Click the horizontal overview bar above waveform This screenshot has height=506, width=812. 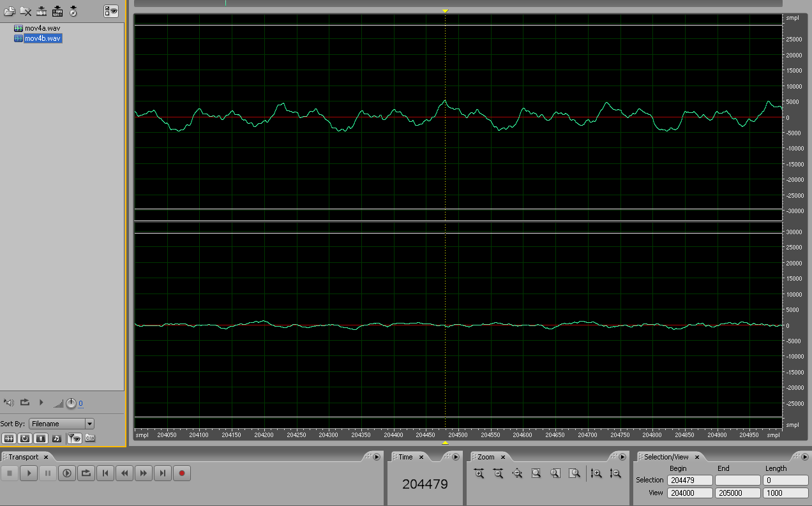tap(458, 3)
